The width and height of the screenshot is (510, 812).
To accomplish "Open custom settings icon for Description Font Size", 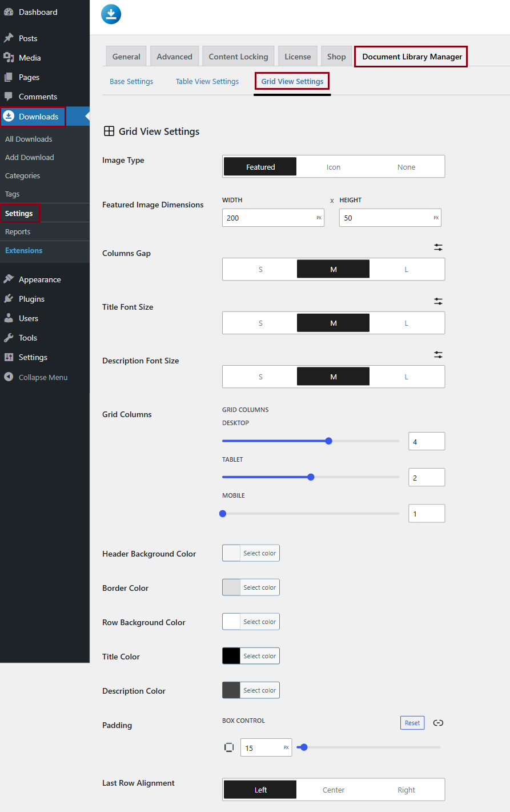I will [438, 355].
